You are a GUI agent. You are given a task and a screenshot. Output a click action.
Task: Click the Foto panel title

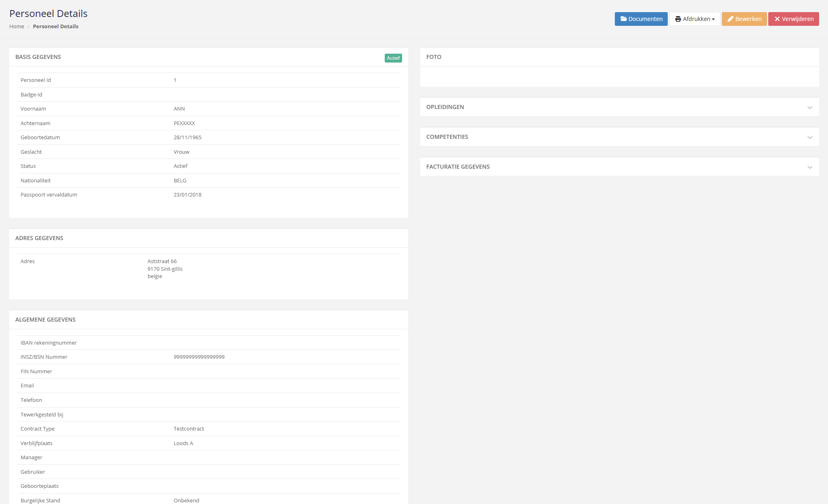(x=434, y=57)
